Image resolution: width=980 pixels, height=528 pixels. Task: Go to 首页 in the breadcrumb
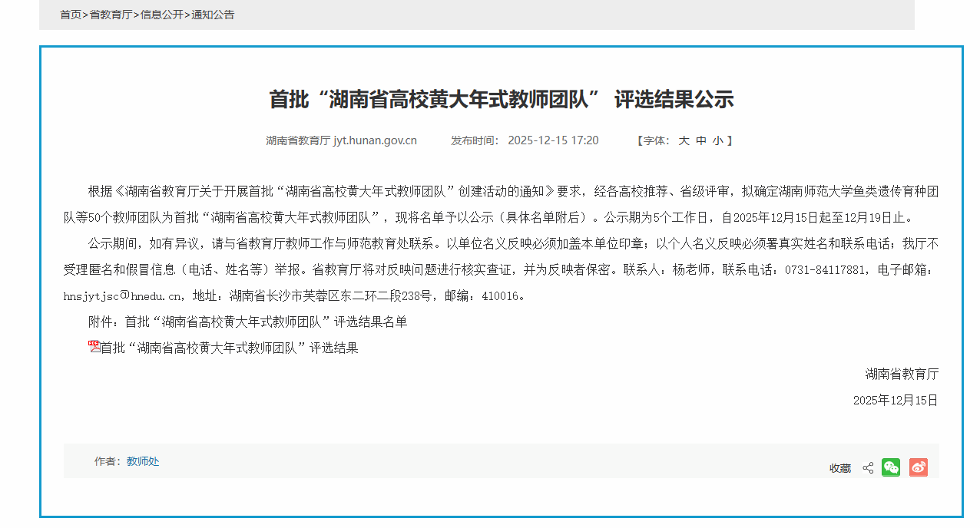(71, 15)
